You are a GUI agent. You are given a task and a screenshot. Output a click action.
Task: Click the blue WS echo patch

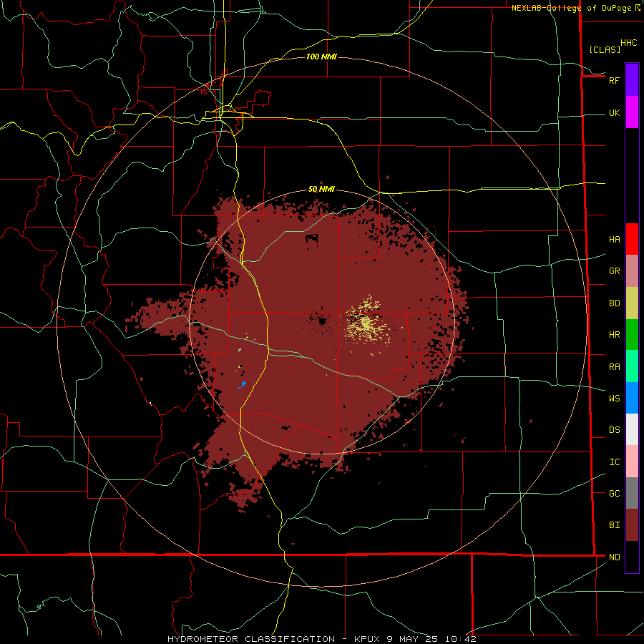click(243, 384)
